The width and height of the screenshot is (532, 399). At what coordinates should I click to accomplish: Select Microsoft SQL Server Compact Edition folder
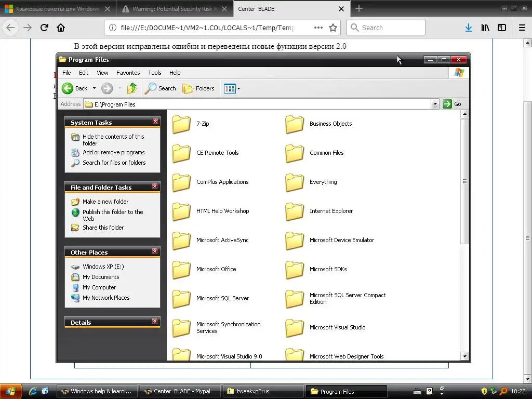[x=295, y=299]
